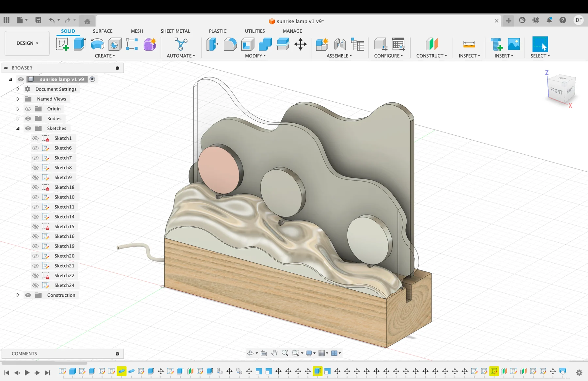Select the Joint tool icon
The image size is (588, 381).
coord(340,44)
